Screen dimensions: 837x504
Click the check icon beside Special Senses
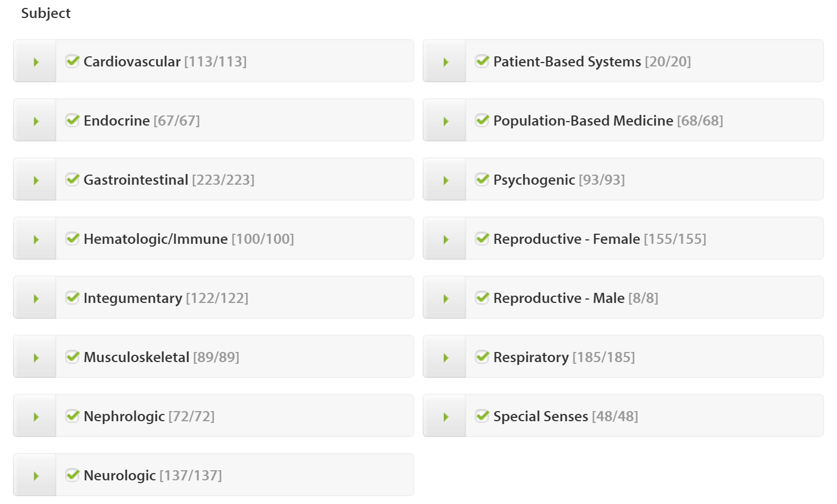coord(482,416)
